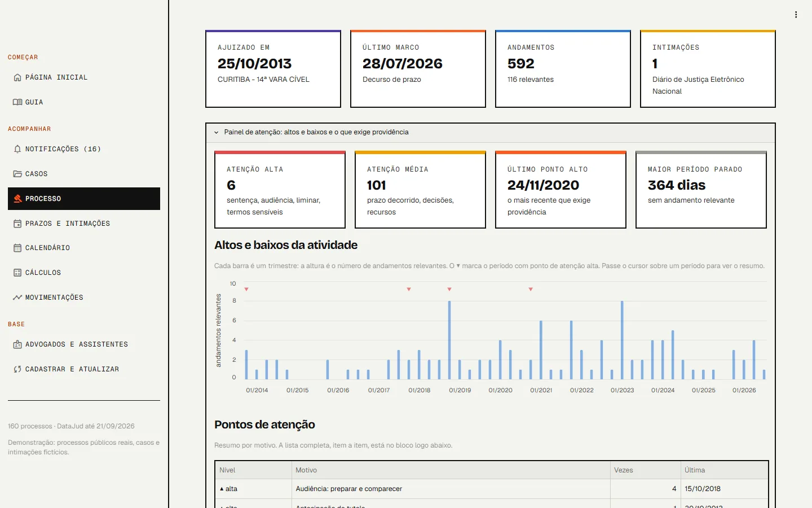Click the Cadastrar e Atualizar refresh icon

coord(17,369)
